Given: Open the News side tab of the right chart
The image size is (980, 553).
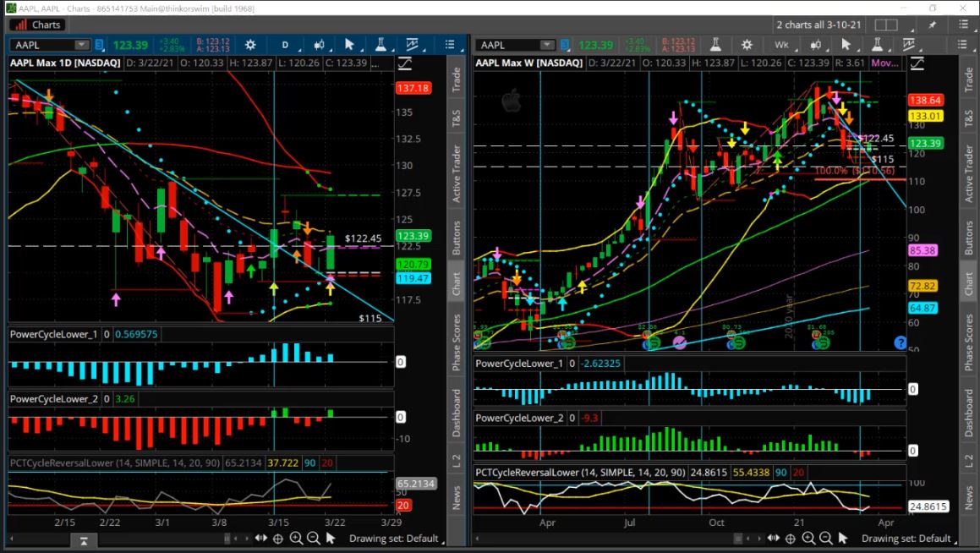Looking at the screenshot, I should click(x=969, y=497).
